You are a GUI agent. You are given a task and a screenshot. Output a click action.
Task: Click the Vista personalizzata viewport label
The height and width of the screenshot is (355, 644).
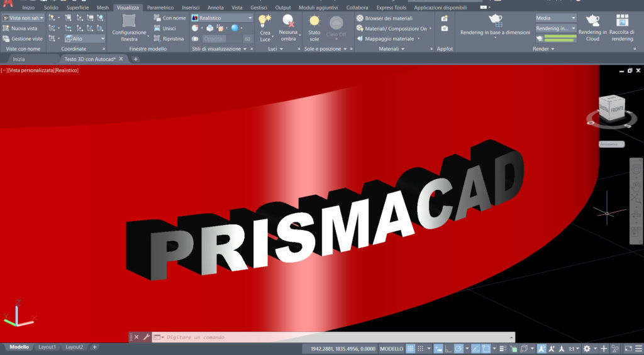tap(31, 70)
